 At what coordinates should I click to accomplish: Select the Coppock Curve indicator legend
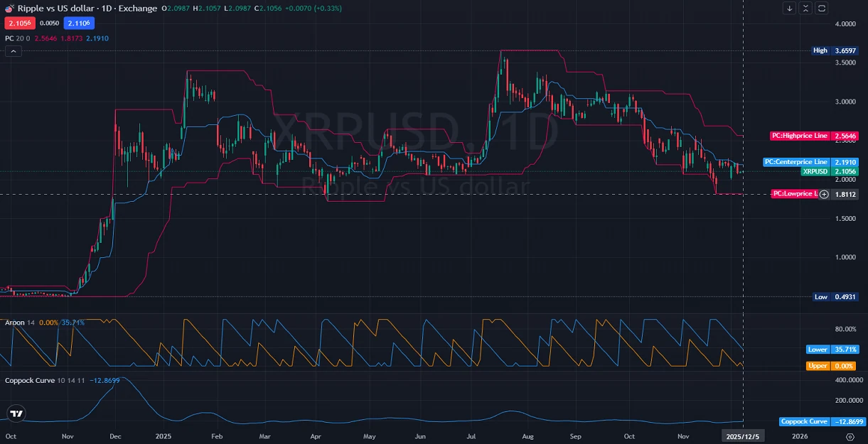[30, 381]
